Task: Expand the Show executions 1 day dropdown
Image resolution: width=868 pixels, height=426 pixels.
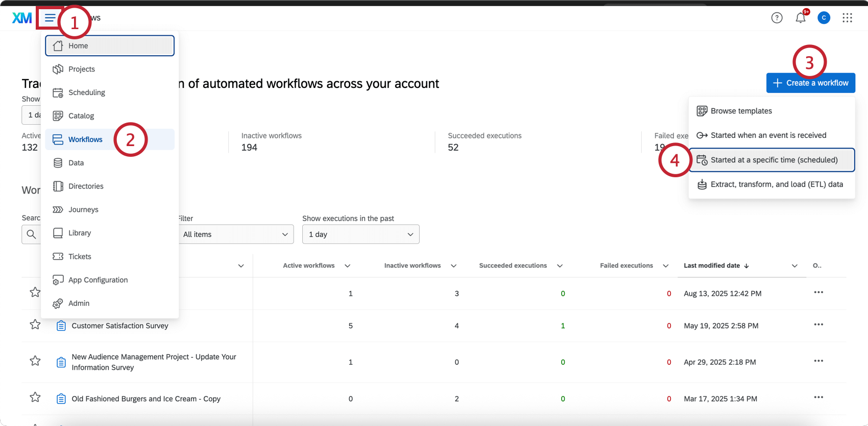Action: click(360, 234)
